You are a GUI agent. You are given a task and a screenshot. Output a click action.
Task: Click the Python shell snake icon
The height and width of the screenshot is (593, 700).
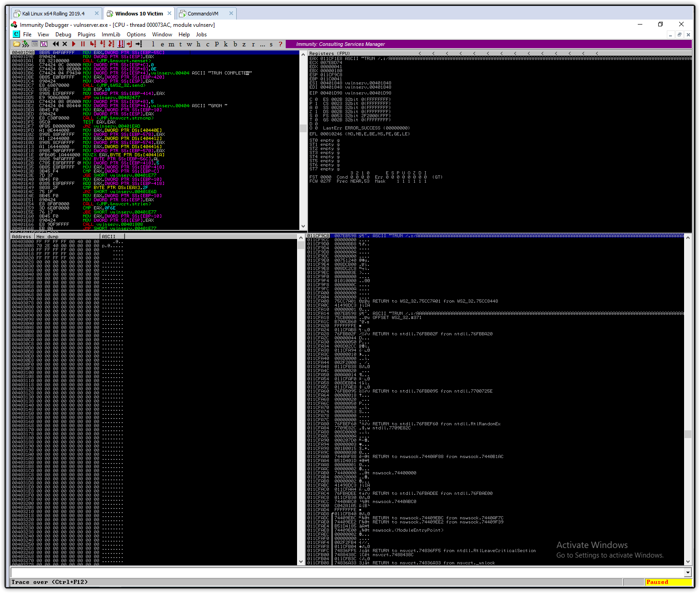pyautogui.click(x=25, y=44)
